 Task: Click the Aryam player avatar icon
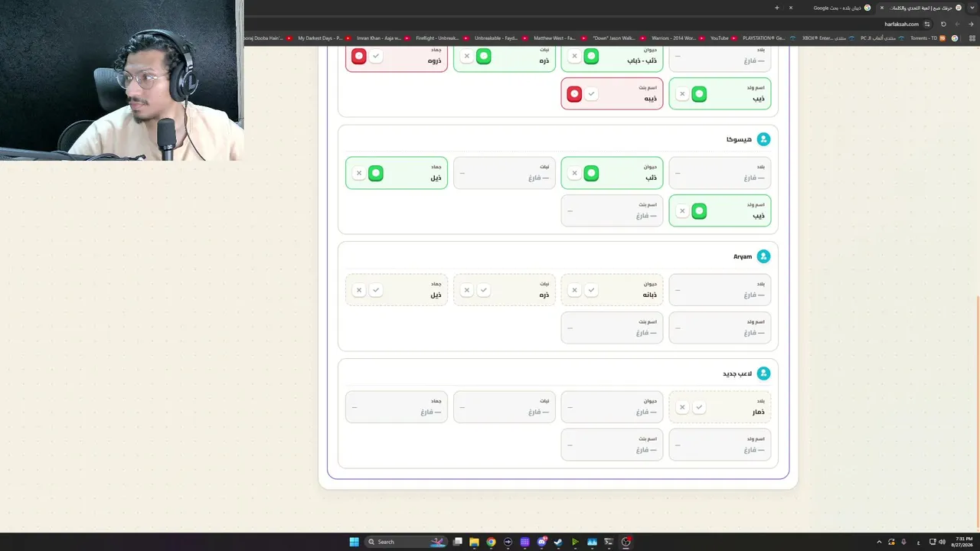tap(763, 256)
